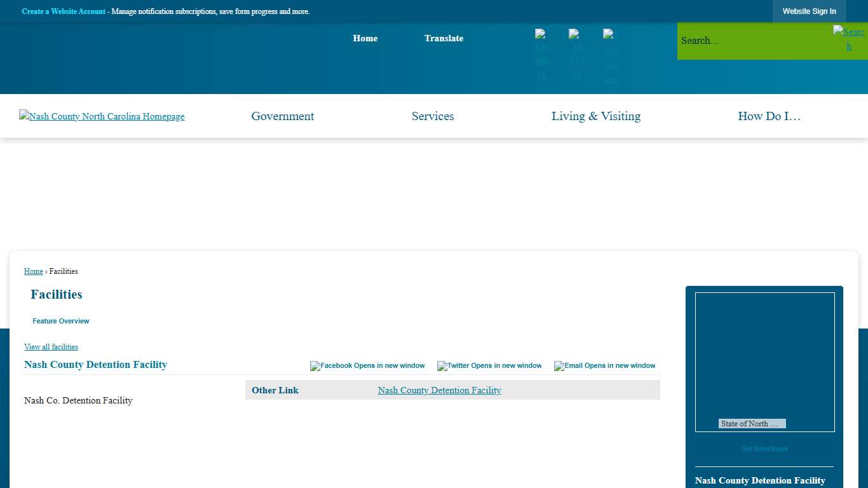Click Get Directions under the map
This screenshot has width=868, height=488.
tap(764, 449)
